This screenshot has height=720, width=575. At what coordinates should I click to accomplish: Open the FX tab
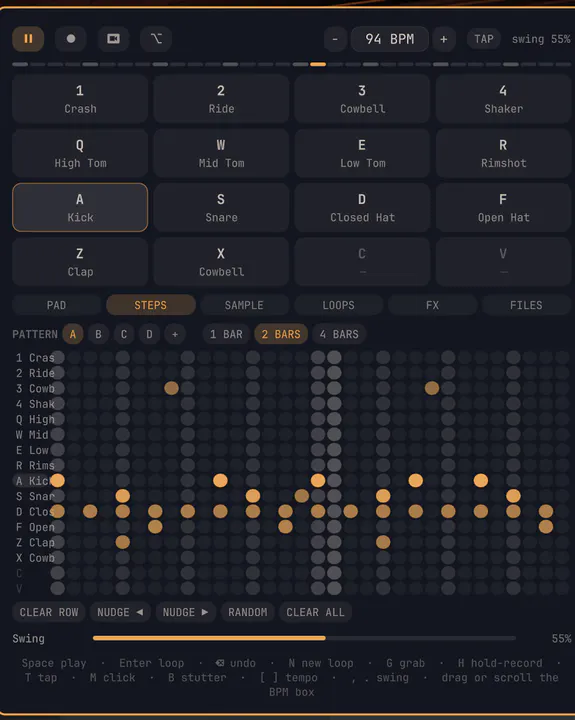tap(432, 305)
